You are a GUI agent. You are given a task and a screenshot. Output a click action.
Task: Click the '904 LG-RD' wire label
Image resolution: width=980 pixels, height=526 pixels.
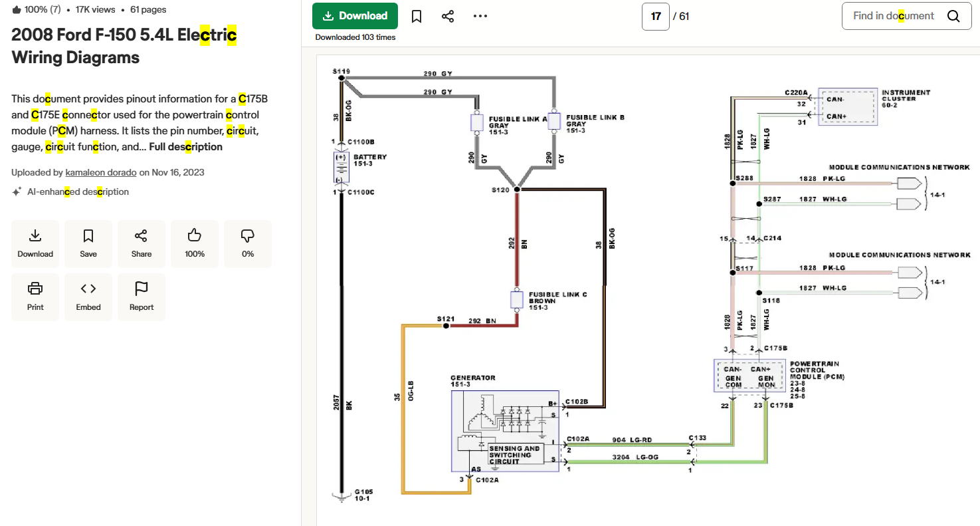click(632, 440)
